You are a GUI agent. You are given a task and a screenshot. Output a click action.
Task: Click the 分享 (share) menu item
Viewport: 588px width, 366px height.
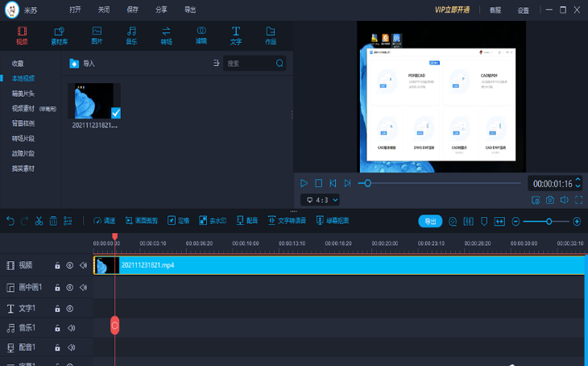pyautogui.click(x=161, y=10)
